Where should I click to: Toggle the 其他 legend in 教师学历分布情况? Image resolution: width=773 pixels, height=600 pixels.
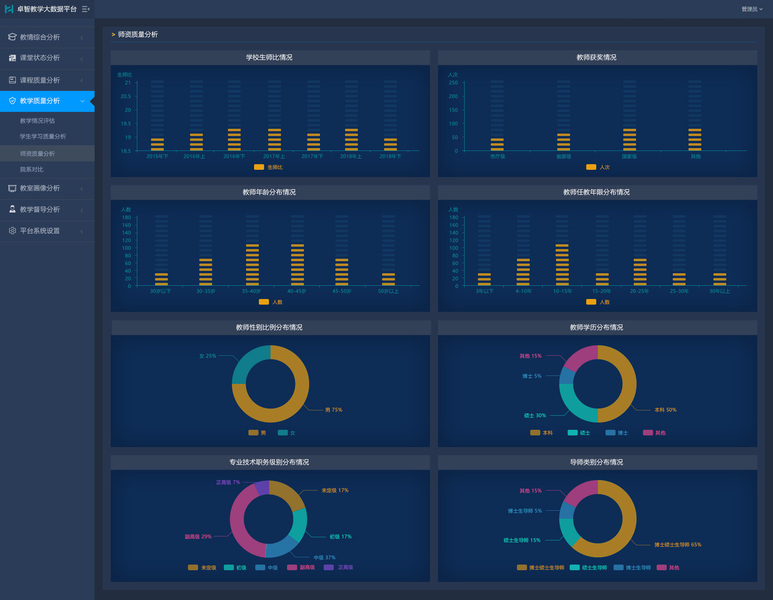654,432
